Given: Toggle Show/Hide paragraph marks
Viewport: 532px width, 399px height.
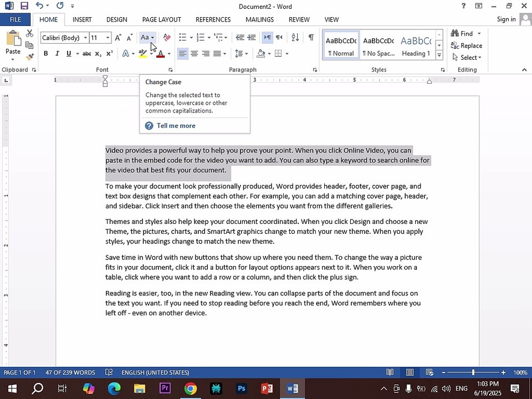Looking at the screenshot, I should (x=311, y=37).
